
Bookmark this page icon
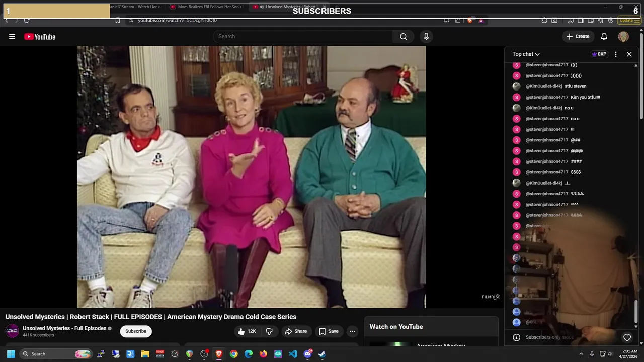(117, 20)
